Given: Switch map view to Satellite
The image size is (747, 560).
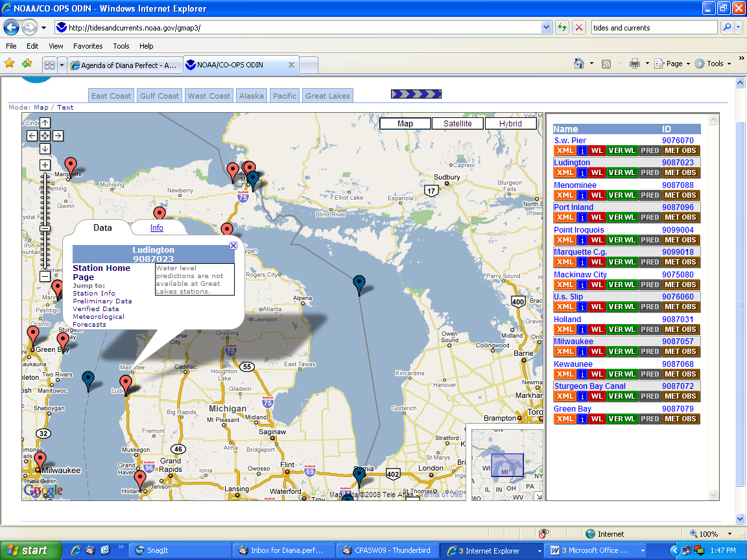Looking at the screenshot, I should click(x=458, y=124).
